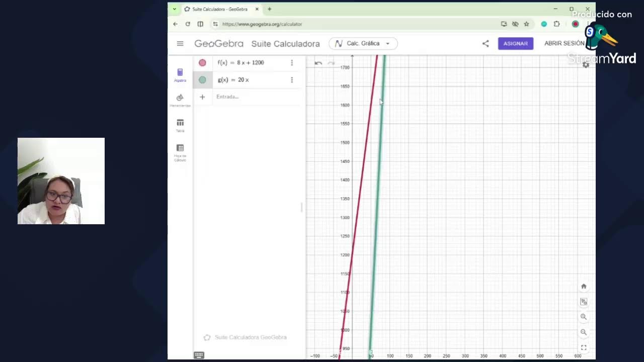Open the GeoGebra hamburger menu

pos(180,44)
